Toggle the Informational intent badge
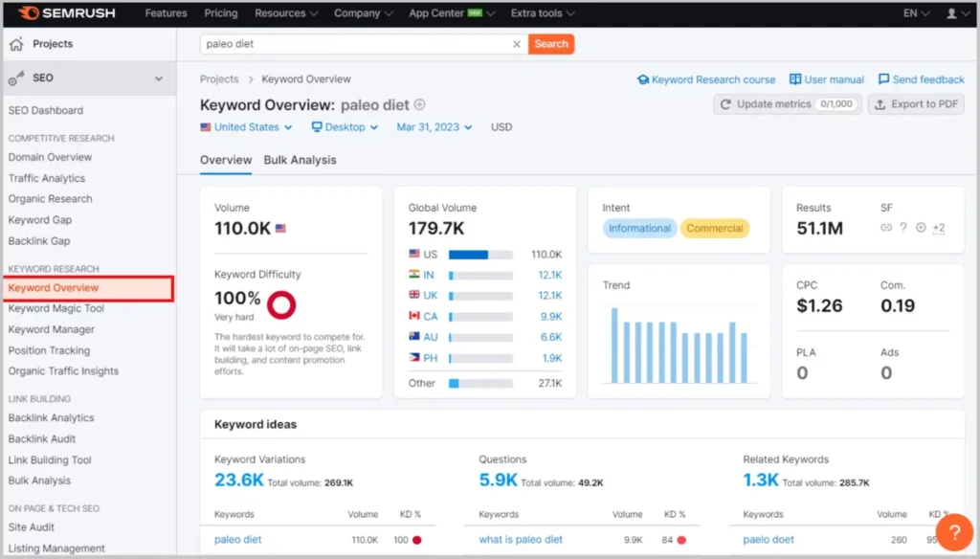The width and height of the screenshot is (980, 559). click(639, 228)
